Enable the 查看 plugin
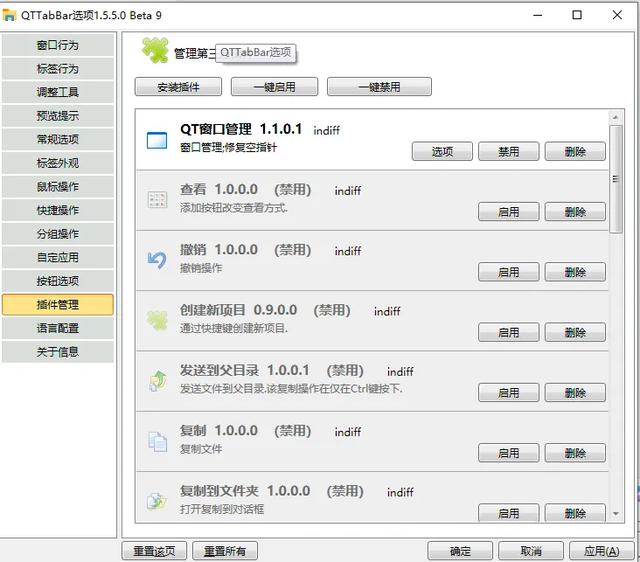This screenshot has width=640, height=562. tap(509, 212)
